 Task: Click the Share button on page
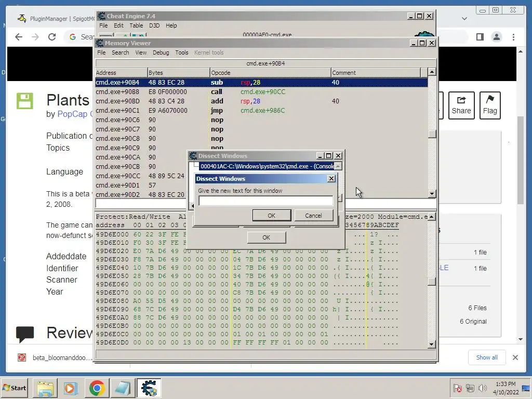pyautogui.click(x=461, y=105)
